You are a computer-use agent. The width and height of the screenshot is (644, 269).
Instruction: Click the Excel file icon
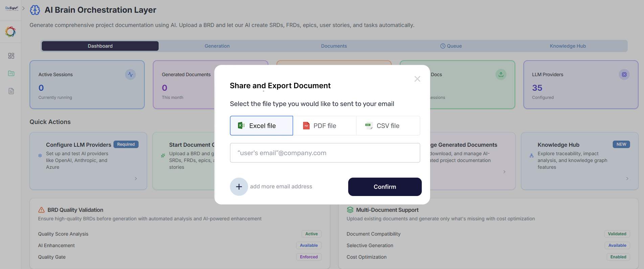click(241, 126)
